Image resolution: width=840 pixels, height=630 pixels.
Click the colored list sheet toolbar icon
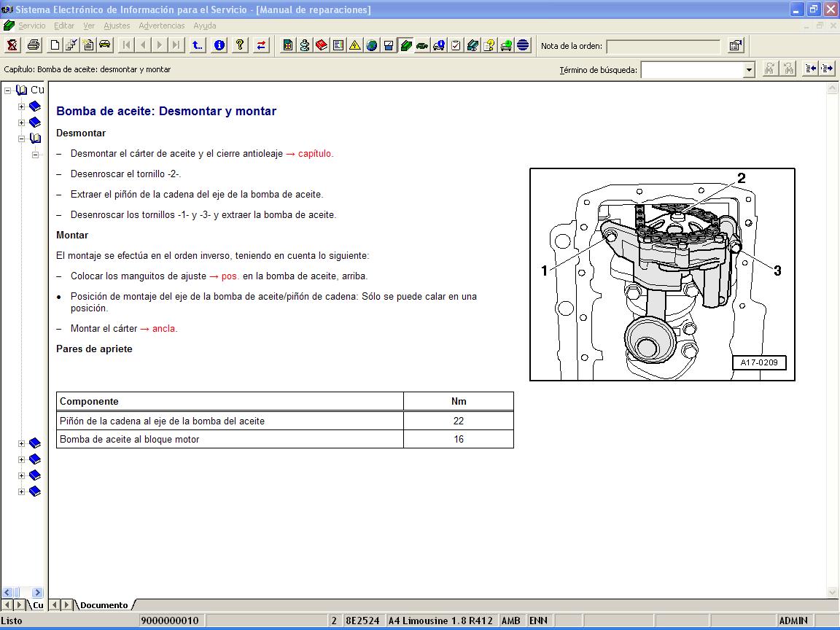[x=338, y=45]
